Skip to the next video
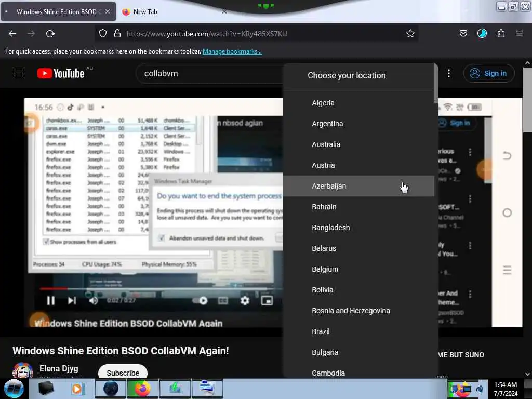 [72, 301]
